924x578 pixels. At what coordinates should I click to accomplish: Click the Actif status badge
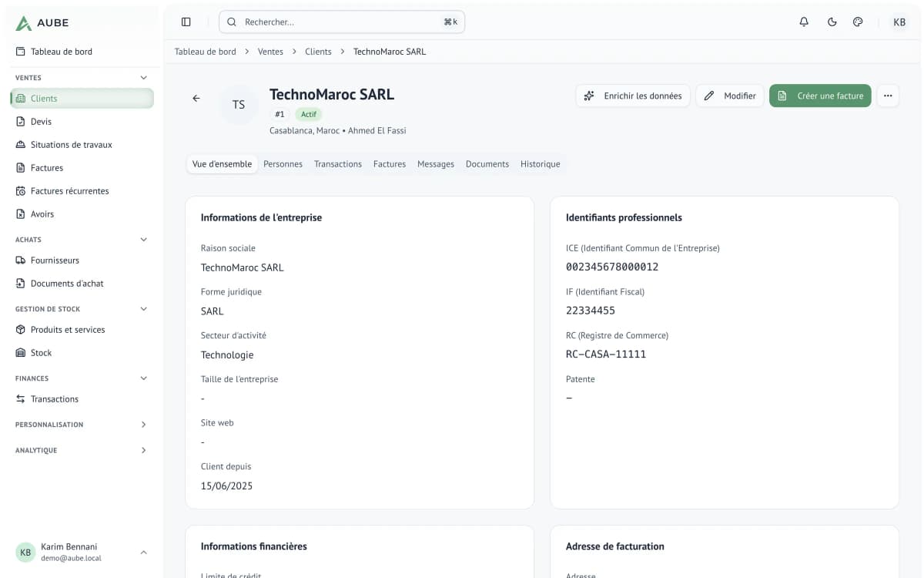coord(309,114)
